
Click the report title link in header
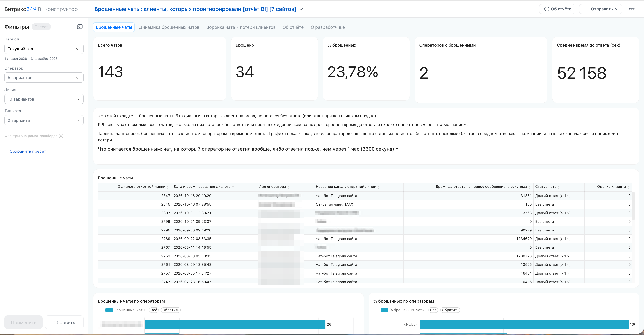click(195, 9)
